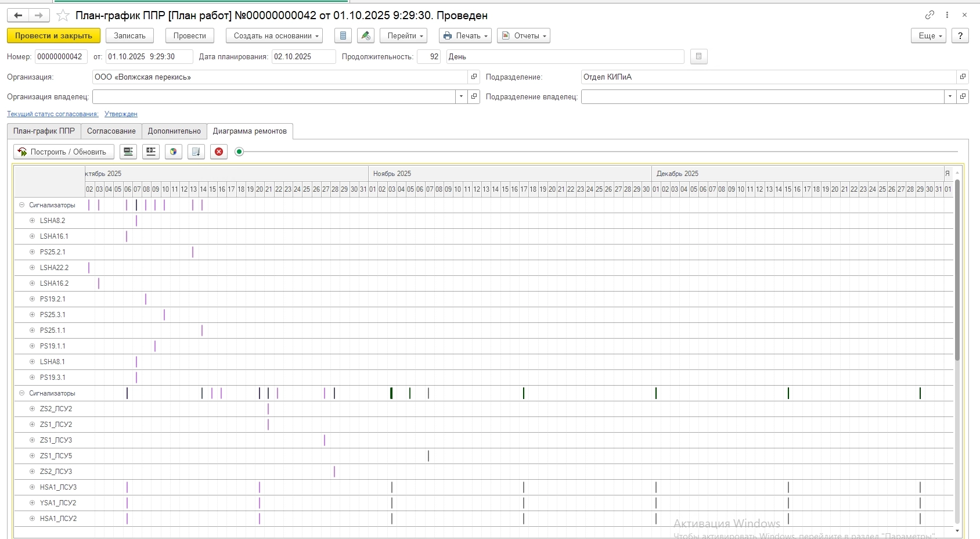Image resolution: width=980 pixels, height=539 pixels.
Task: Click the document list icon beside Создать на основании
Action: (343, 36)
